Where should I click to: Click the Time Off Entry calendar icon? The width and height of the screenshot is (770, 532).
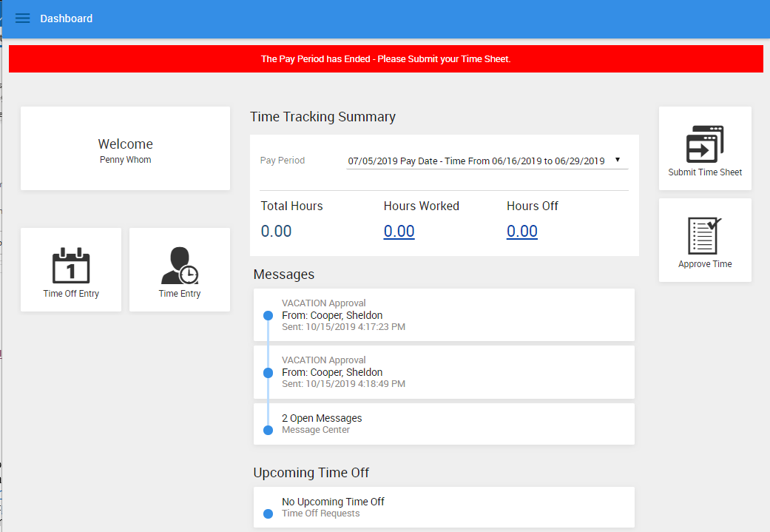71,266
